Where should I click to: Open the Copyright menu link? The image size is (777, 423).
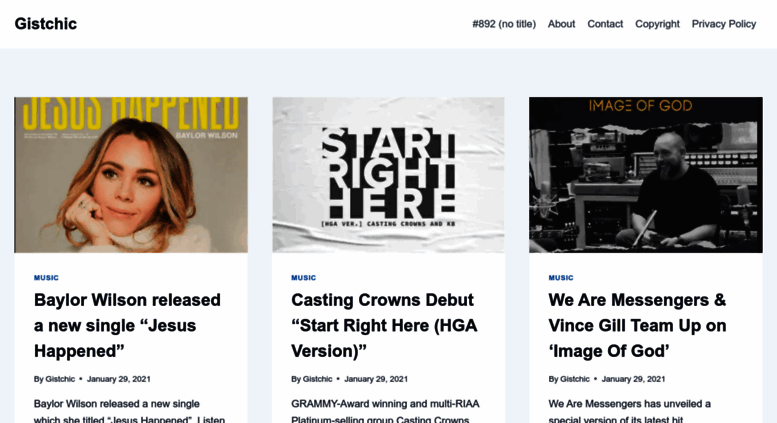657,24
